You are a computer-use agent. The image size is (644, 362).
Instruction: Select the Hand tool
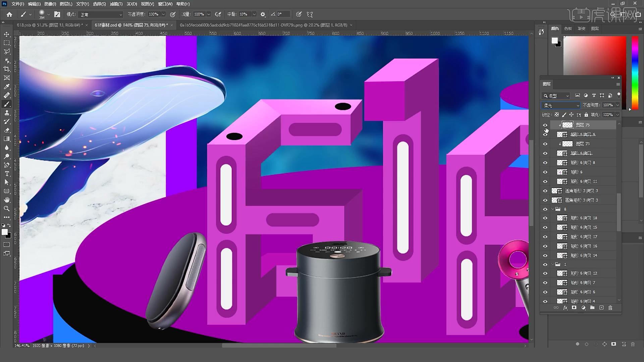click(x=7, y=200)
